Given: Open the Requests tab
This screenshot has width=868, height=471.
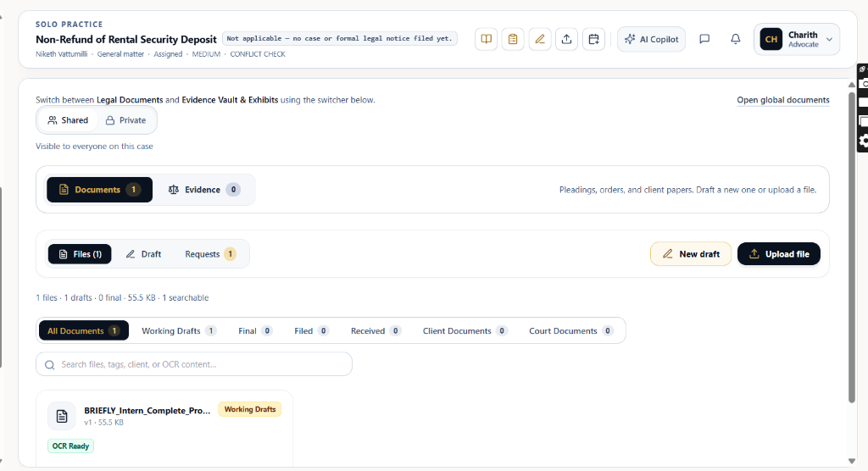Looking at the screenshot, I should tap(210, 254).
